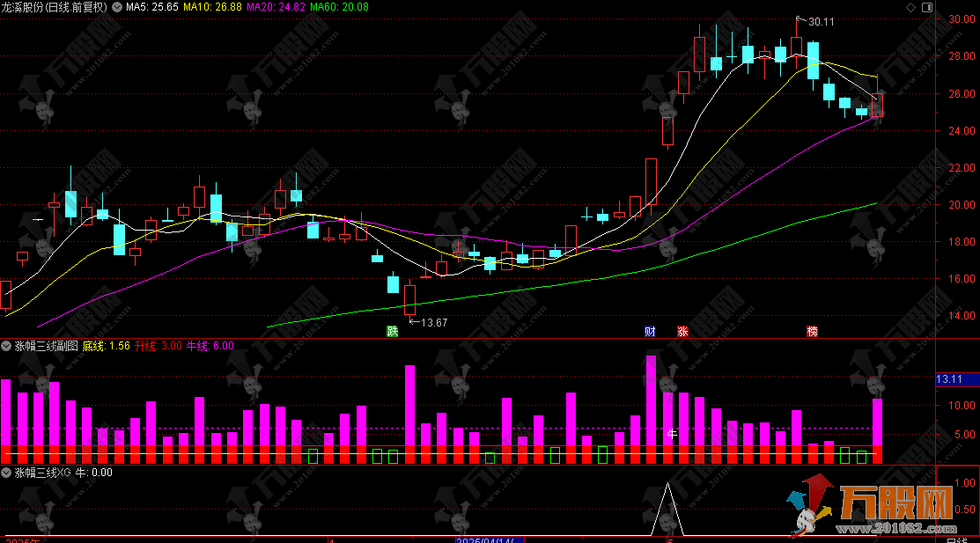Click the 24.00 price axis label

pos(962,130)
